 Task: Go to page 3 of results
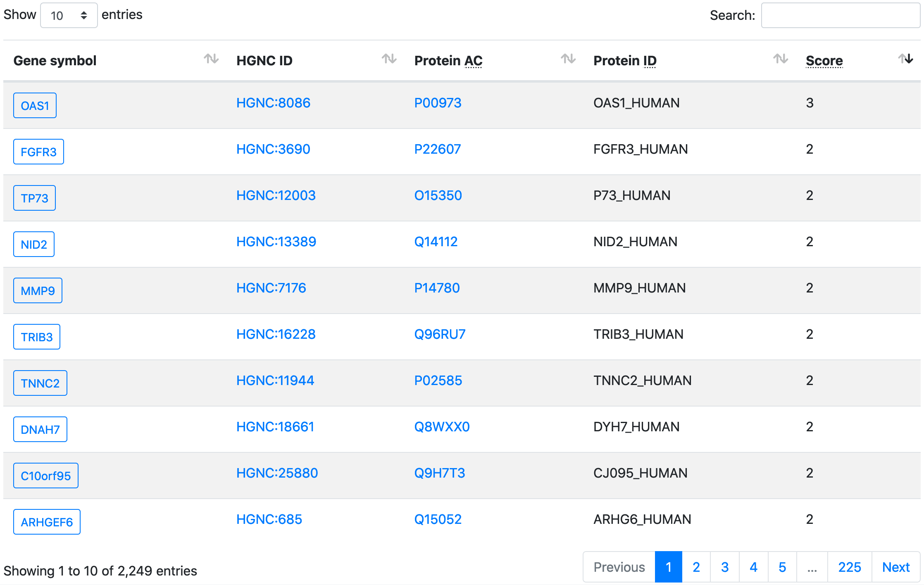click(725, 567)
